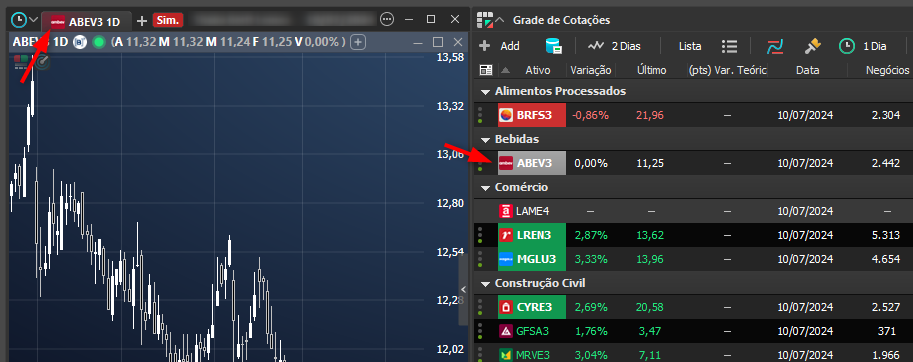Screen dimensions: 913x362
Task: Click the sort ascending triangle in header
Action: pyautogui.click(x=505, y=70)
